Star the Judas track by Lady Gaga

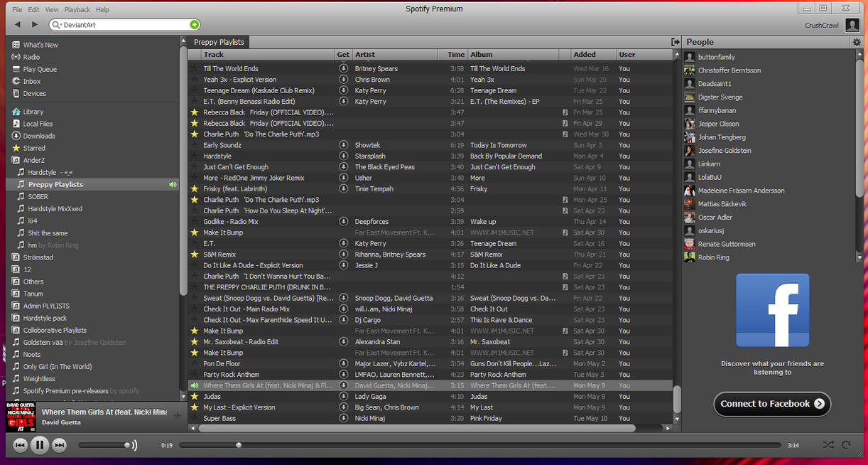tap(195, 396)
